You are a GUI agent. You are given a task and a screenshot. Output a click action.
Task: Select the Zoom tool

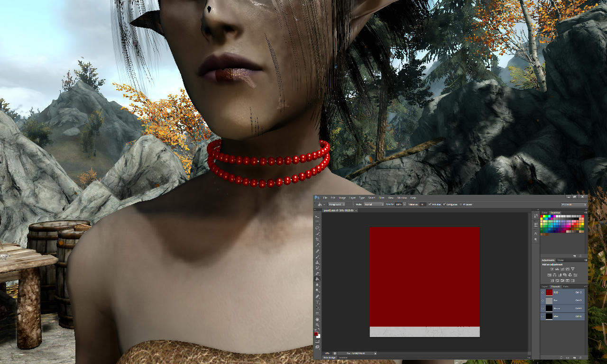click(317, 325)
